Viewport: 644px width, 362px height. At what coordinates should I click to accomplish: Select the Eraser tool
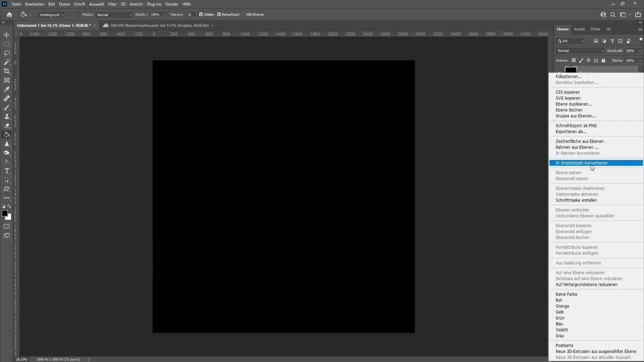point(7,126)
